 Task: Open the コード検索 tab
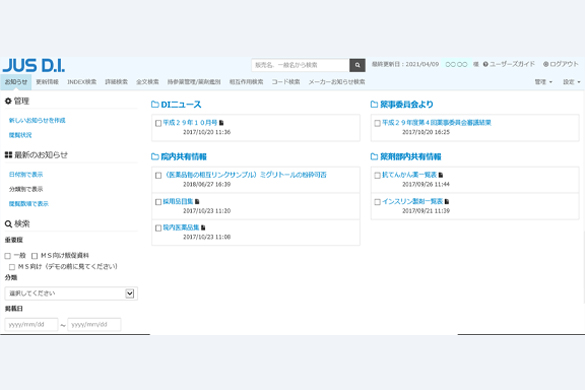(286, 82)
